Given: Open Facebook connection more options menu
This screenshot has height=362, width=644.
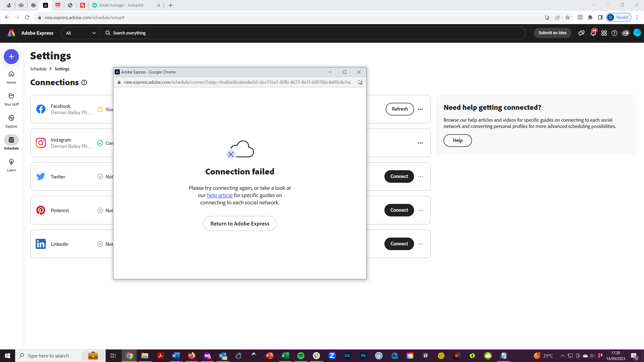Looking at the screenshot, I should [420, 109].
